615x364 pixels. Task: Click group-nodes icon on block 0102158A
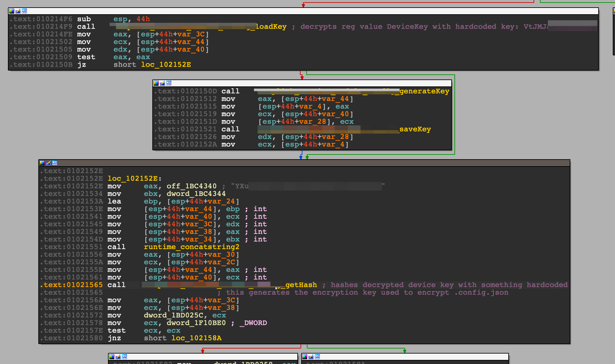coord(317,357)
